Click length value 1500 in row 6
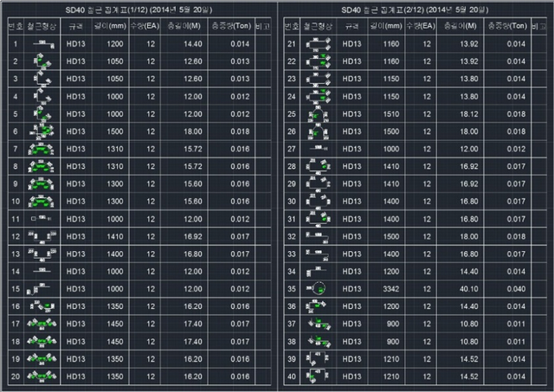The image size is (554, 392). (x=115, y=132)
